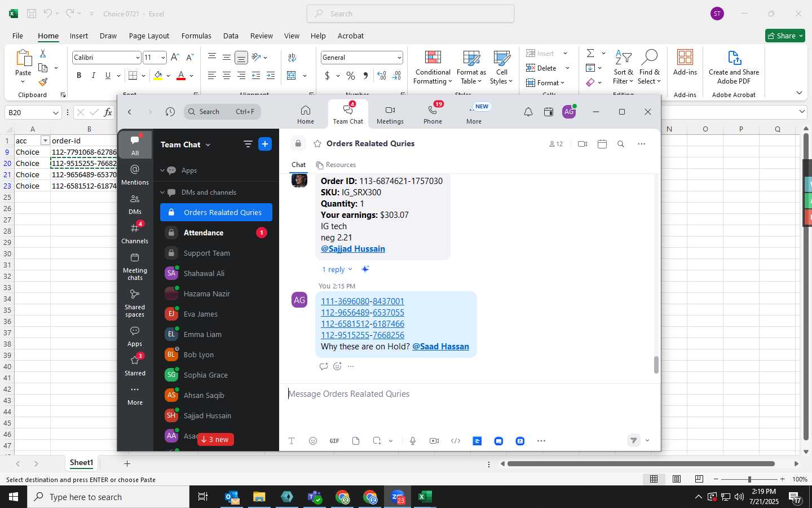Open the Name Box dropdown for B20
Viewport: 812px width, 508px height.
55,112
